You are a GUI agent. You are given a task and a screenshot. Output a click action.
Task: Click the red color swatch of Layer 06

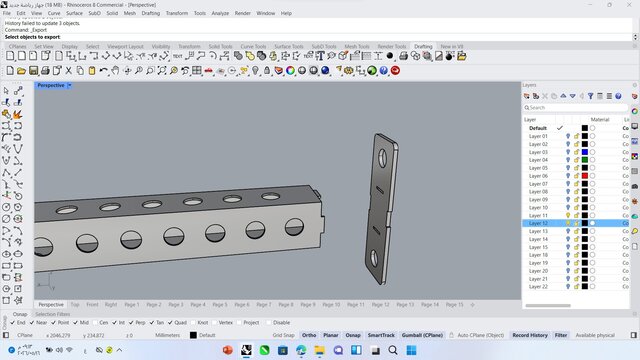585,176
